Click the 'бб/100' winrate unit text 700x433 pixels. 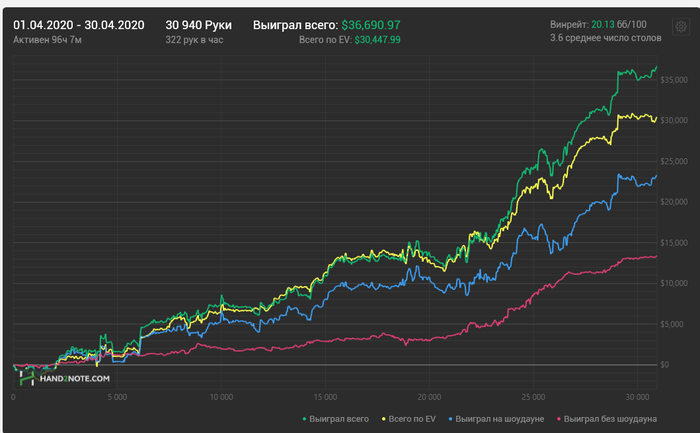tap(631, 25)
